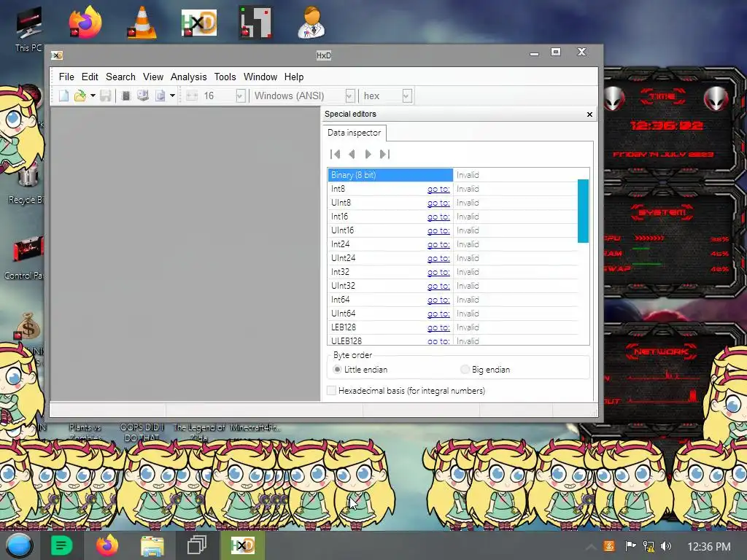Image resolution: width=747 pixels, height=560 pixels.
Task: Click go to link for Int16
Action: [438, 217]
